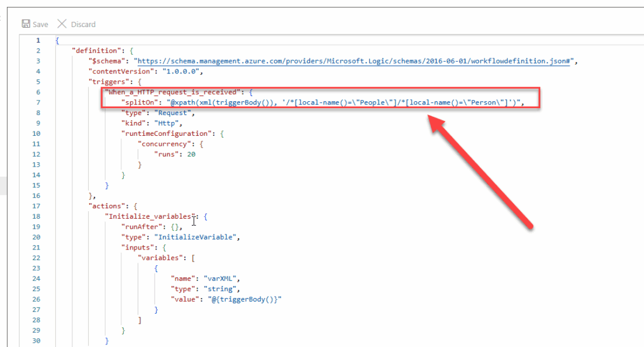This screenshot has height=347, width=644.
Task: Click the opening brace on line 1
Action: click(x=57, y=40)
